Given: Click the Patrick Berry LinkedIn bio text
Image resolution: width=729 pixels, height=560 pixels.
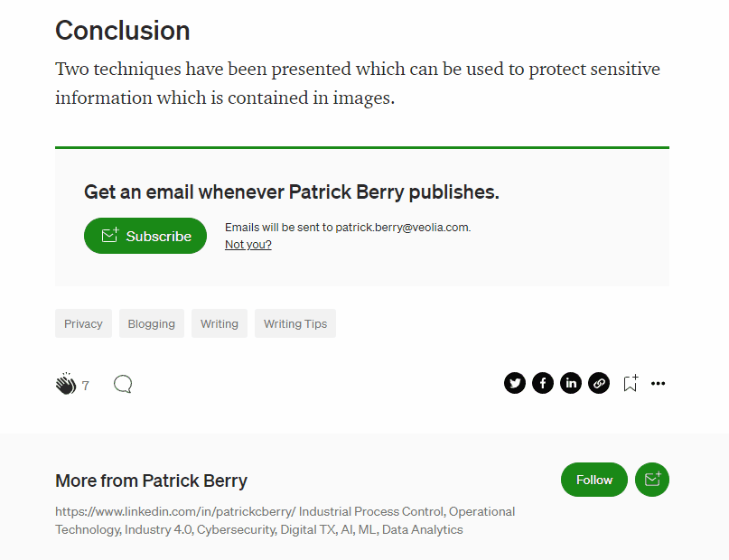Looking at the screenshot, I should [285, 520].
